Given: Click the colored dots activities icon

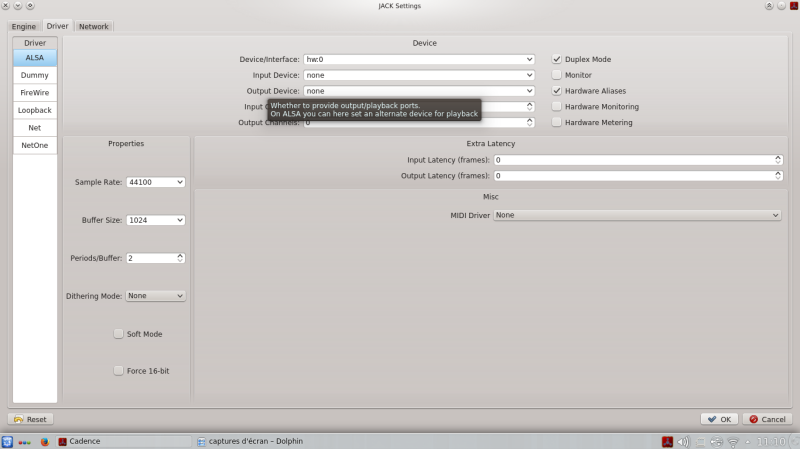Looking at the screenshot, I should coord(24,442).
